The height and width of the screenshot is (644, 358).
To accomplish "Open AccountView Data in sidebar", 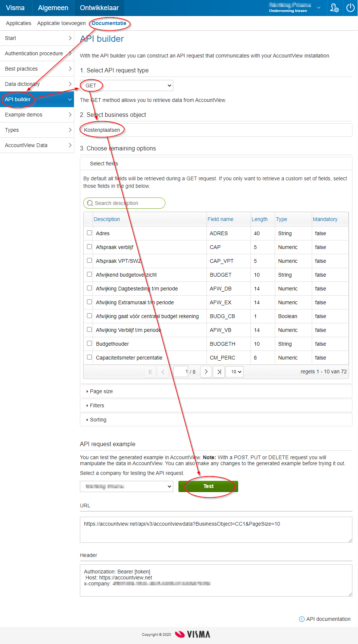I will pos(37,145).
